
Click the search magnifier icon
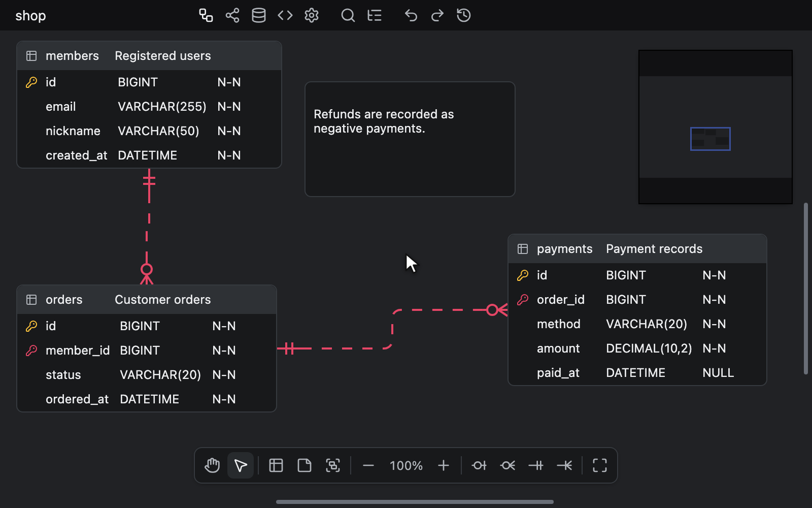pos(348,15)
